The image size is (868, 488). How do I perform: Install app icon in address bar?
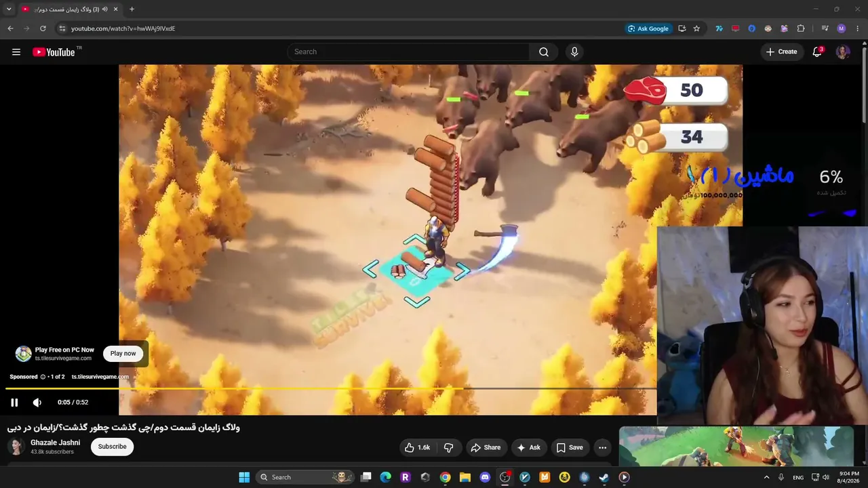682,28
